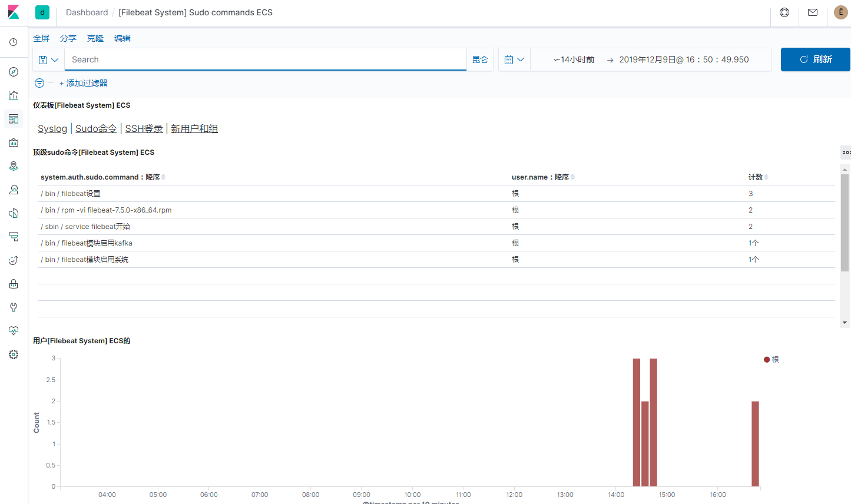Add a filter via 添加过滤器

tap(83, 83)
